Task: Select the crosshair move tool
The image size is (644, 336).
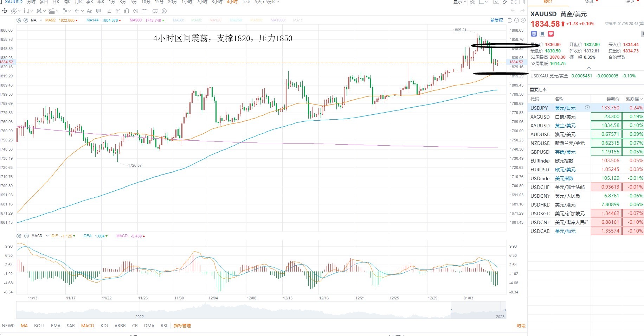Action: pos(5,11)
